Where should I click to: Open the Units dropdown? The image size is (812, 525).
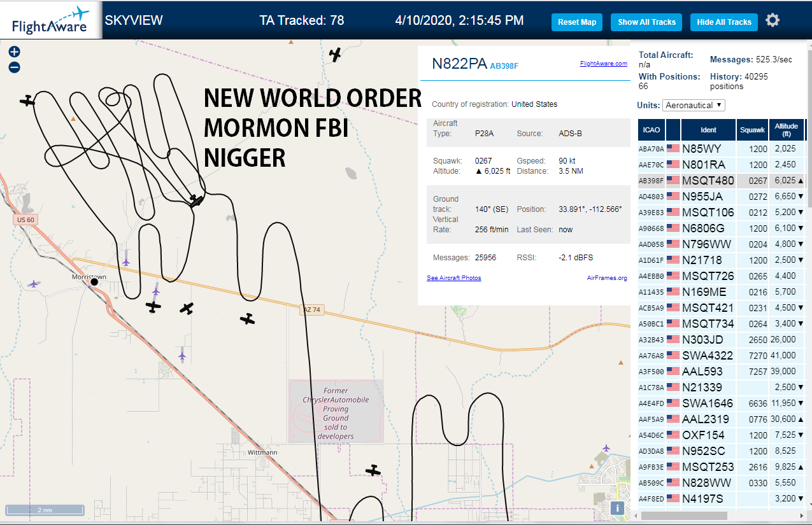coord(694,105)
